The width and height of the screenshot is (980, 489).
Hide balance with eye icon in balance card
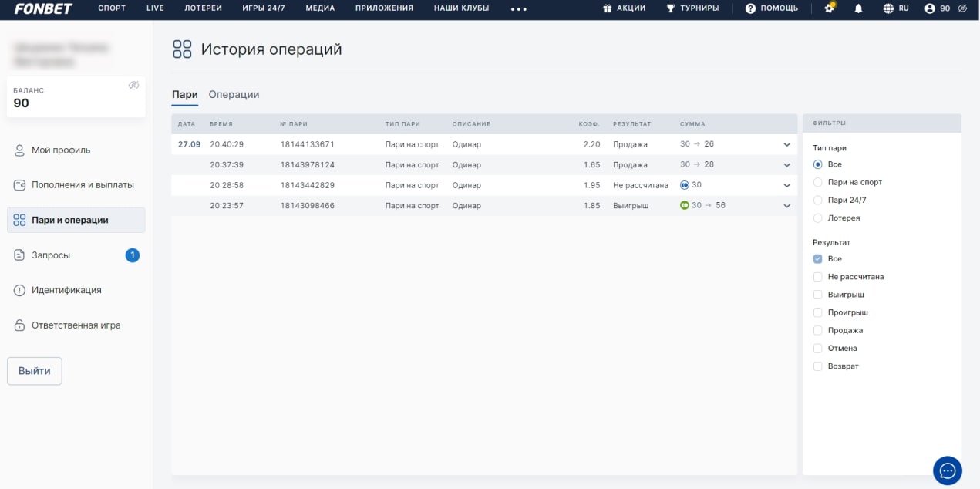point(133,86)
